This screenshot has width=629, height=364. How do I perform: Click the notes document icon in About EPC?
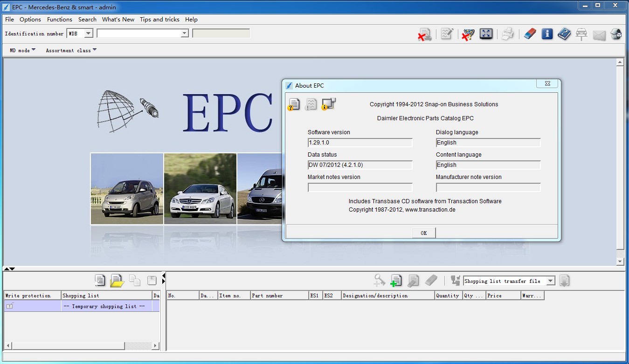tap(311, 104)
